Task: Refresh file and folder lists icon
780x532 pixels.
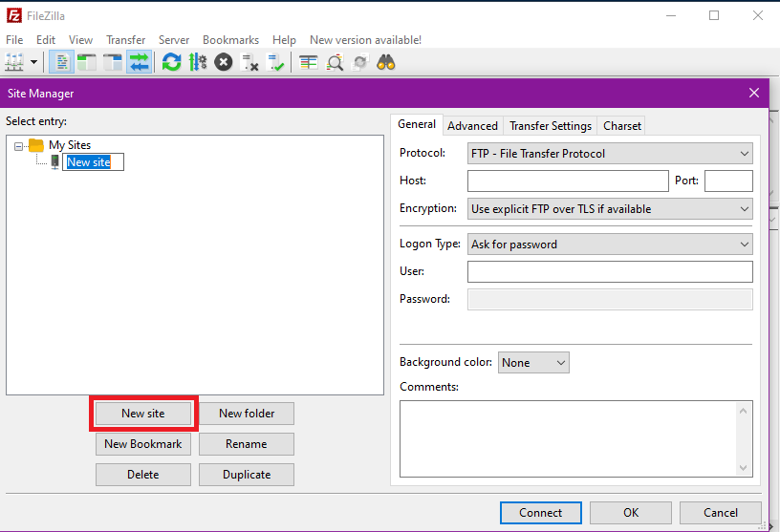Action: pyautogui.click(x=172, y=63)
